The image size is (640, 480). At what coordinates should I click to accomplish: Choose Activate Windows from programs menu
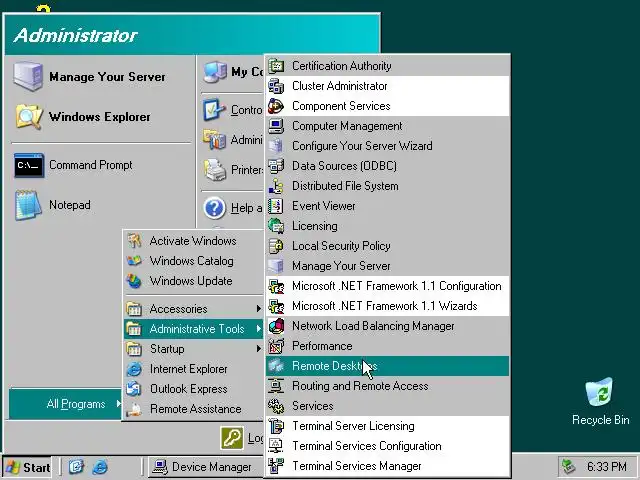(193, 241)
